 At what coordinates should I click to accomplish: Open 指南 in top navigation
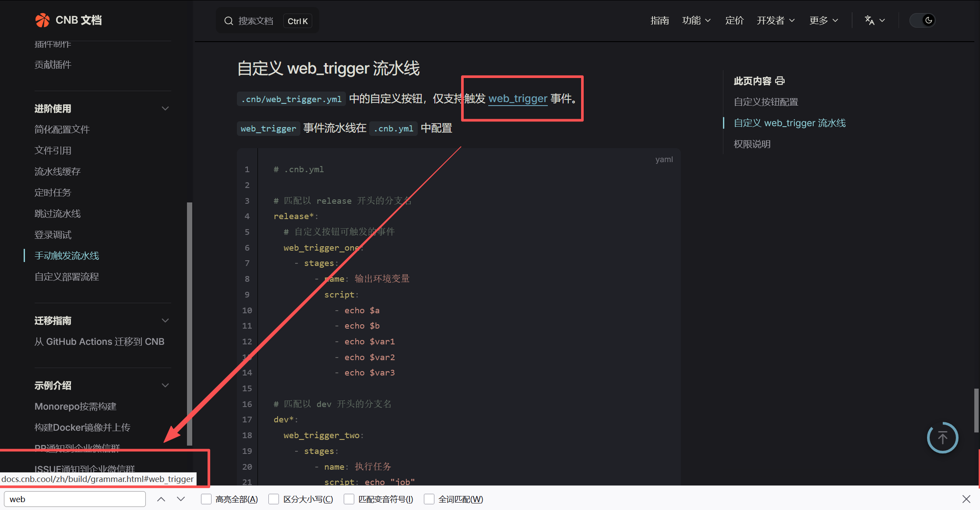tap(659, 20)
